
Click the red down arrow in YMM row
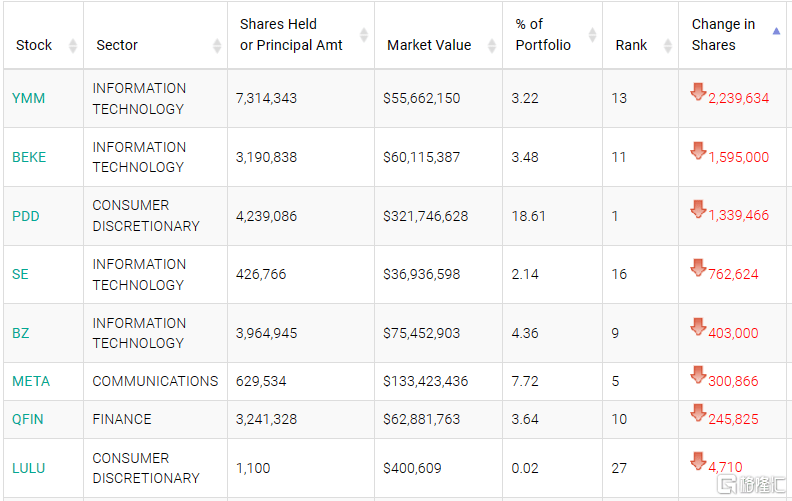click(698, 93)
